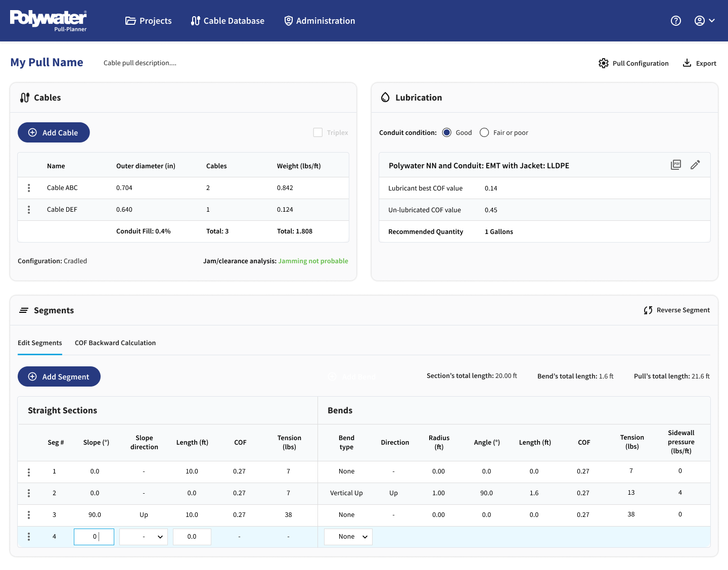The height and width of the screenshot is (570, 728).
Task: Click the Add Cable button
Action: point(54,132)
